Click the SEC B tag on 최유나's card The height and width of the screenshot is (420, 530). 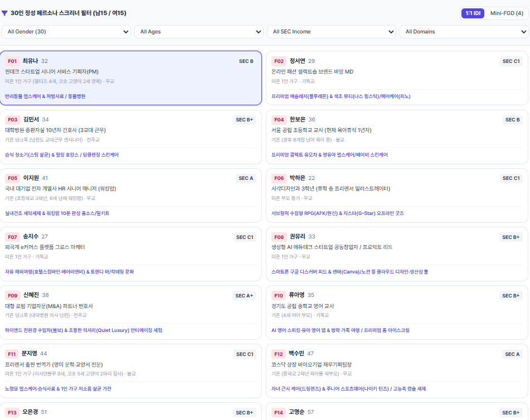tap(246, 61)
